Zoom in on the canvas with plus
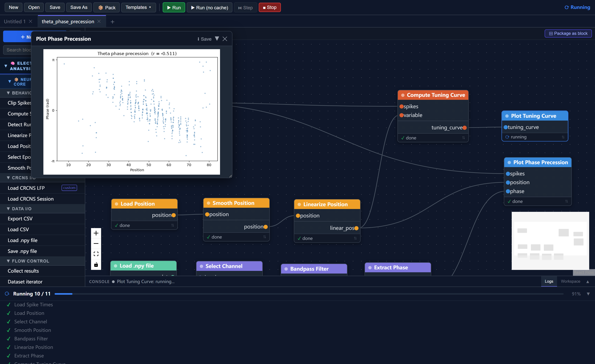The image size is (595, 364). coord(96,233)
